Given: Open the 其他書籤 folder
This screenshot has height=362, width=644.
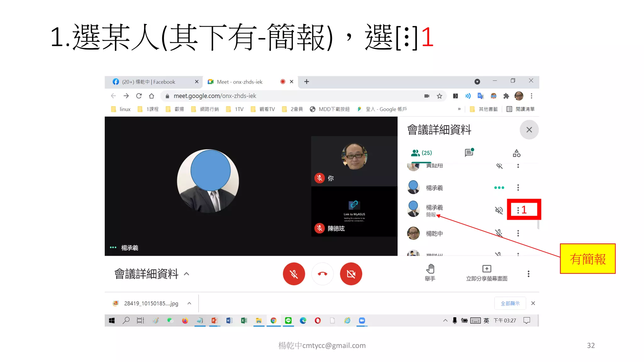Looking at the screenshot, I should point(484,109).
